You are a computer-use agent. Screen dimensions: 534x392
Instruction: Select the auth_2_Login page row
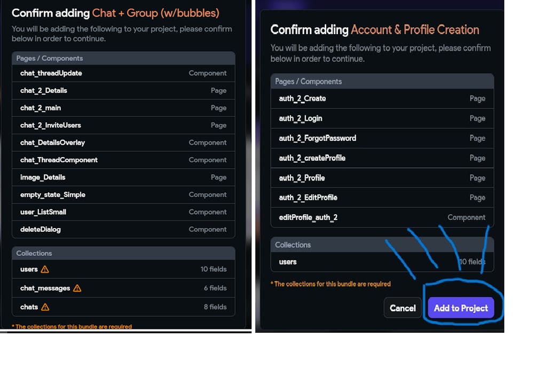pyautogui.click(x=382, y=119)
